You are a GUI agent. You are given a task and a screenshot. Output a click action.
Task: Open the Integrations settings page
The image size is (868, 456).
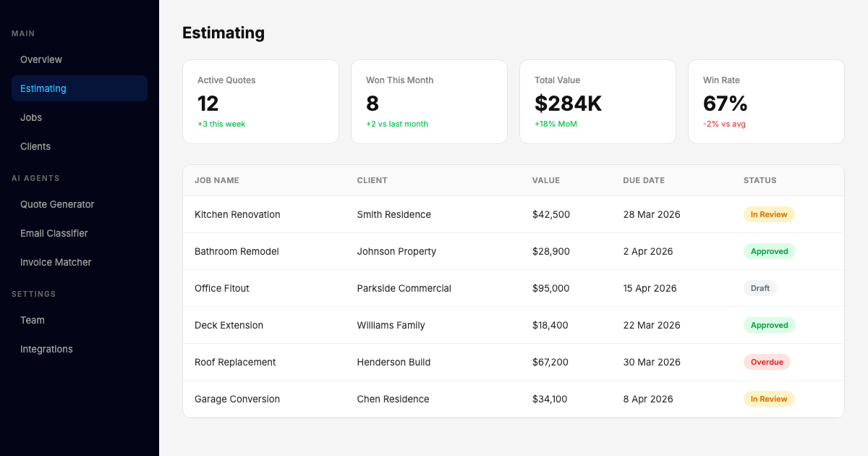tap(46, 349)
